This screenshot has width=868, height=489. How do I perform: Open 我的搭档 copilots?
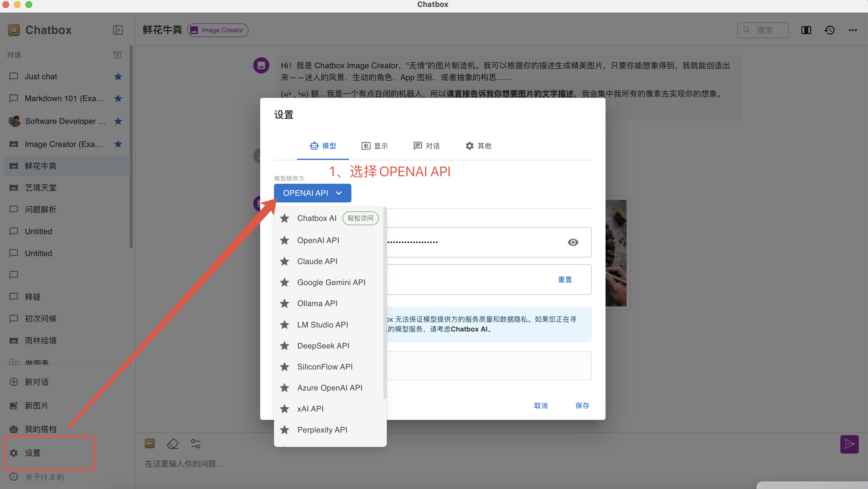coord(66,429)
